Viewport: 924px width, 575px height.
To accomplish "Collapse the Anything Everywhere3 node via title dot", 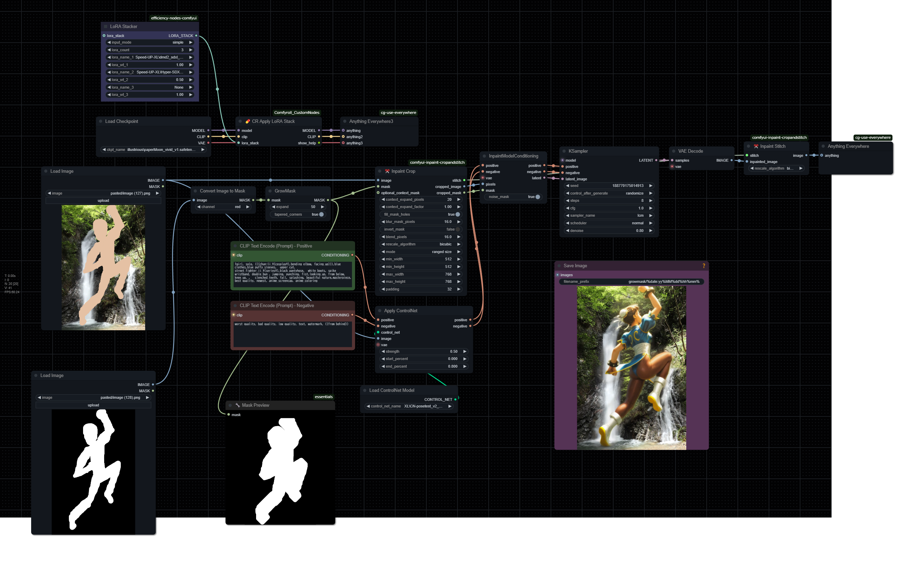I will click(345, 121).
